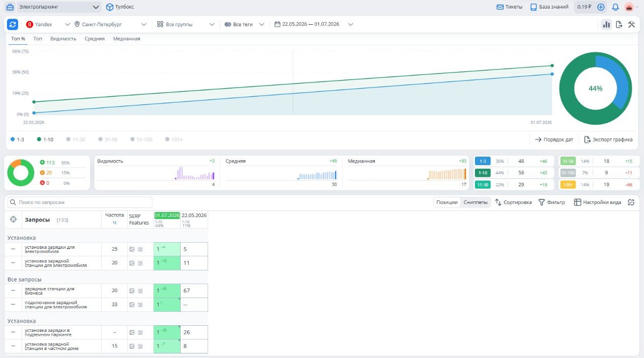The image size is (644, 358).
Task: Switch to the Видимость chart tab
Action: (x=63, y=39)
